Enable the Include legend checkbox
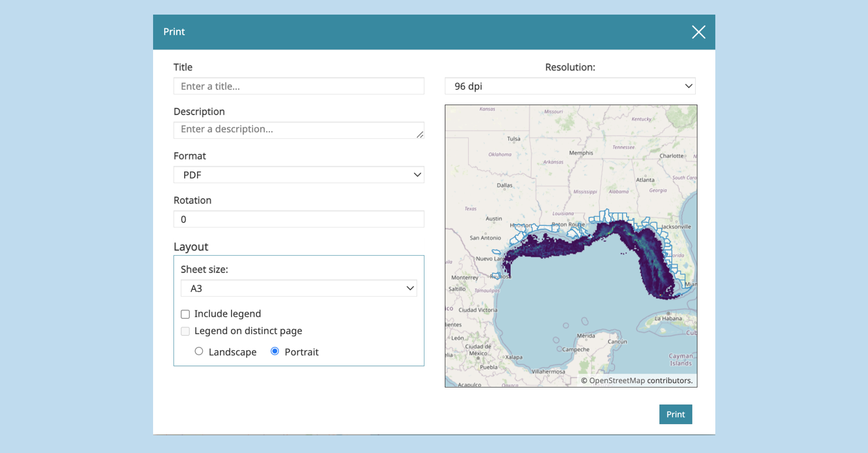The width and height of the screenshot is (868, 453). tap(185, 314)
